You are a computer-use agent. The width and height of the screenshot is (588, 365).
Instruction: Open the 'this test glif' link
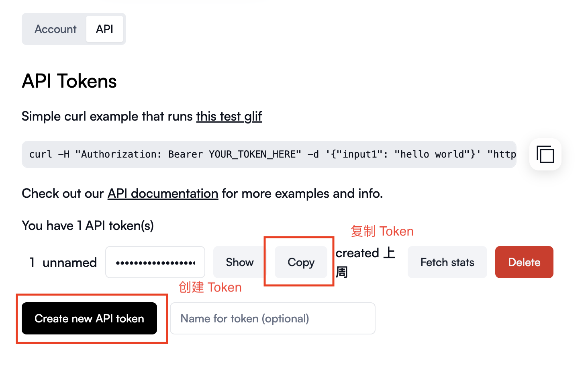[229, 116]
